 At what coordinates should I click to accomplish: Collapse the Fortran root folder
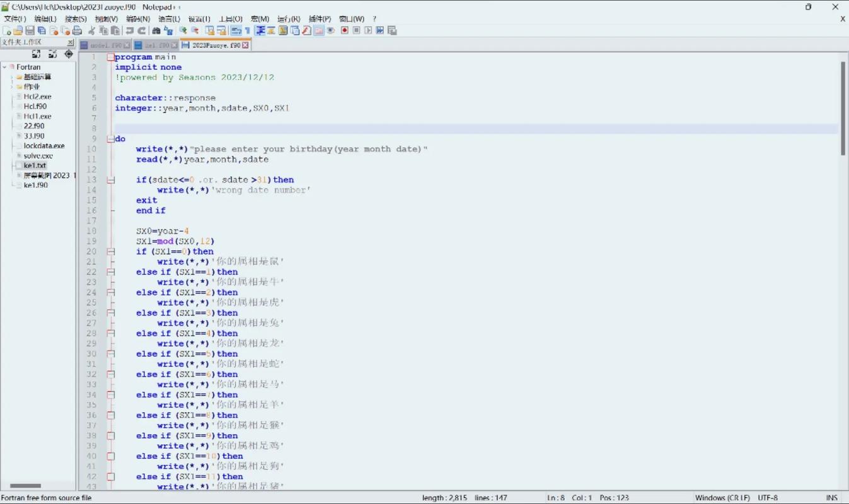(x=4, y=67)
